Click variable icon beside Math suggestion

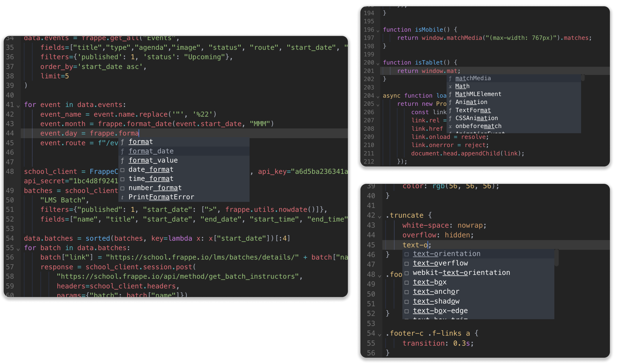click(450, 86)
